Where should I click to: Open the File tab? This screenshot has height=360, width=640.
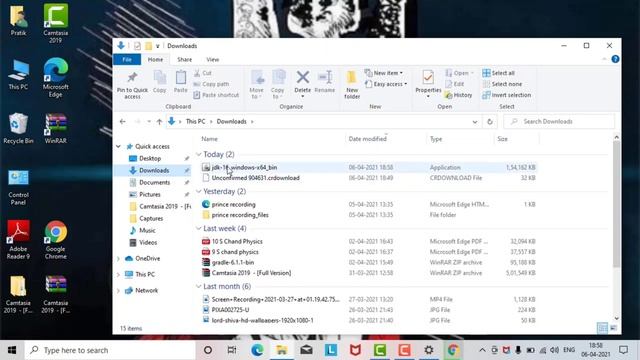(x=127, y=60)
